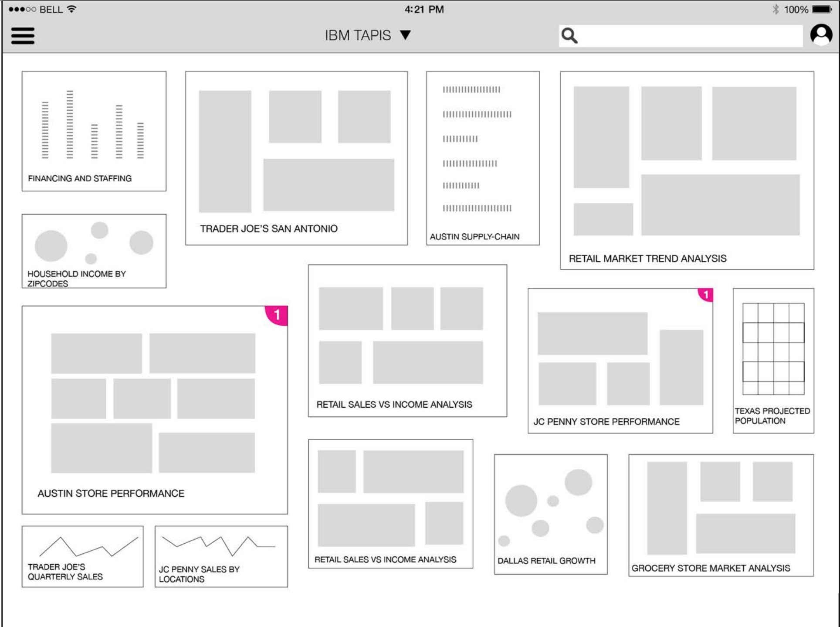Expand the IBM TAPIS dropdown arrow
This screenshot has width=840, height=627.
click(x=405, y=35)
